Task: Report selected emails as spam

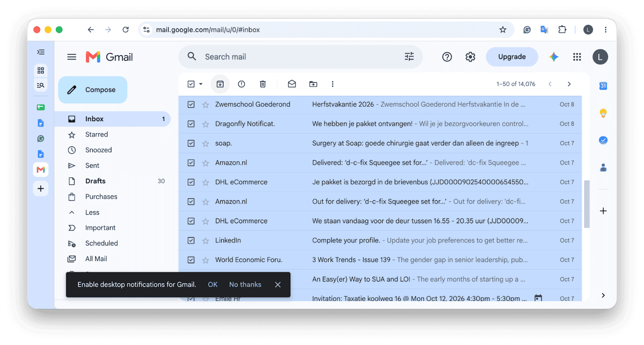Action: coord(241,84)
